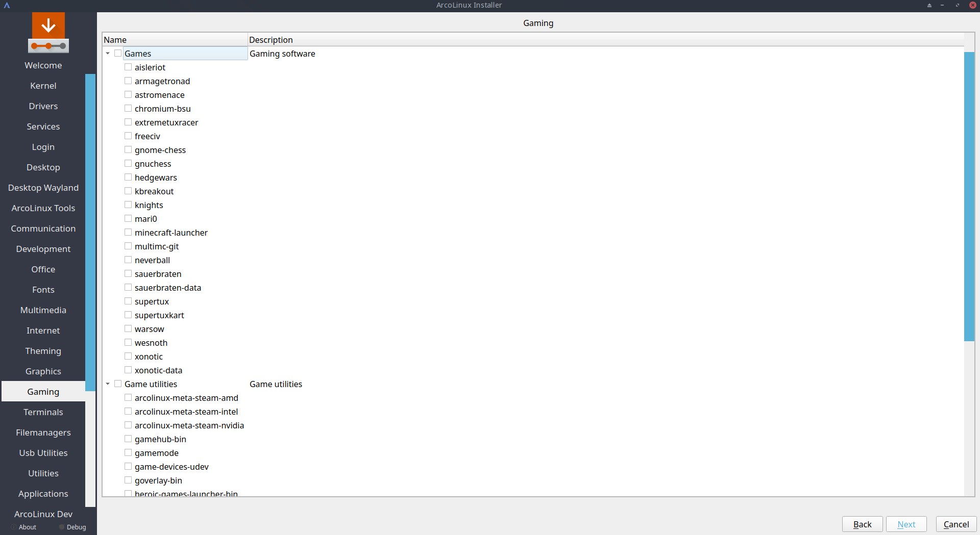980x535 pixels.
Task: Open the ArcoLinux Dev step
Action: pyautogui.click(x=43, y=514)
